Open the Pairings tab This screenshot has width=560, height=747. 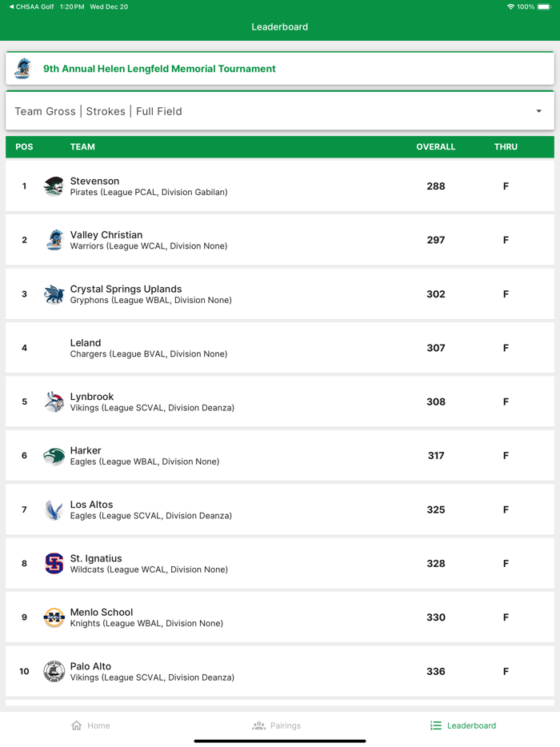click(277, 725)
